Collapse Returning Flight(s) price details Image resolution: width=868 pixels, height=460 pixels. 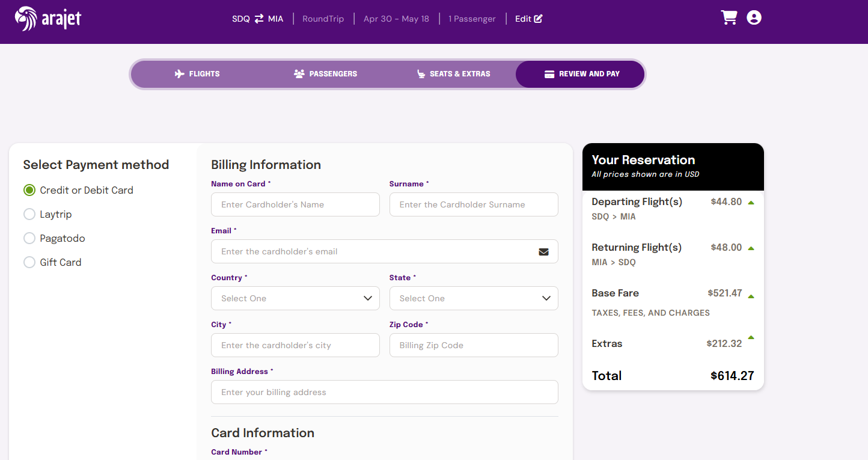(751, 248)
